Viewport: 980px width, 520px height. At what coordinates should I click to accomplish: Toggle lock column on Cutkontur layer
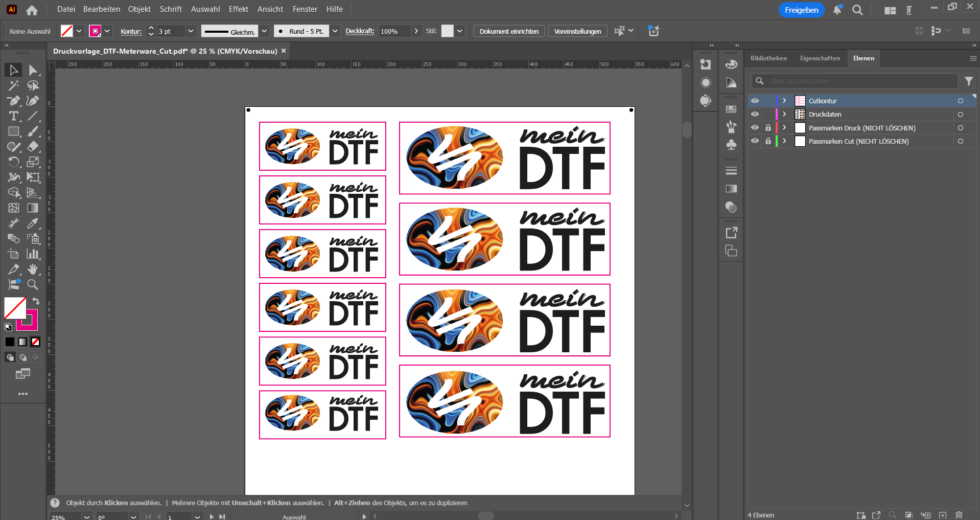pos(768,101)
